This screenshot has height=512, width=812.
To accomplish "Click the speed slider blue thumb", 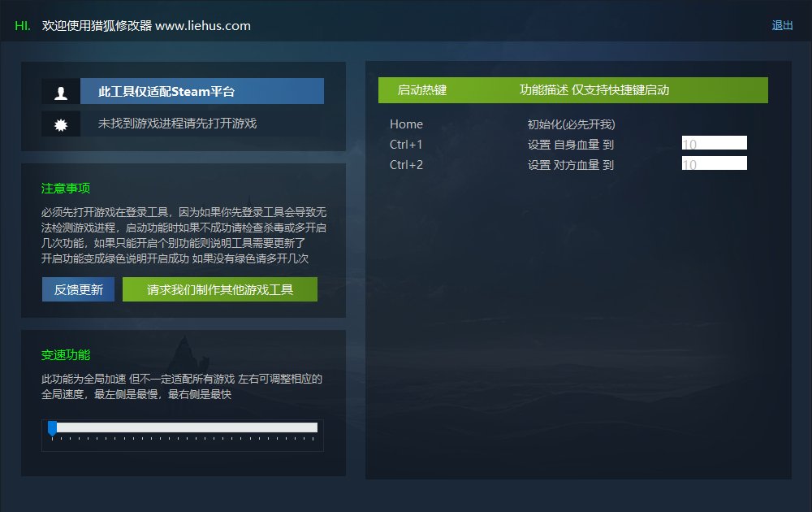I will pyautogui.click(x=52, y=428).
